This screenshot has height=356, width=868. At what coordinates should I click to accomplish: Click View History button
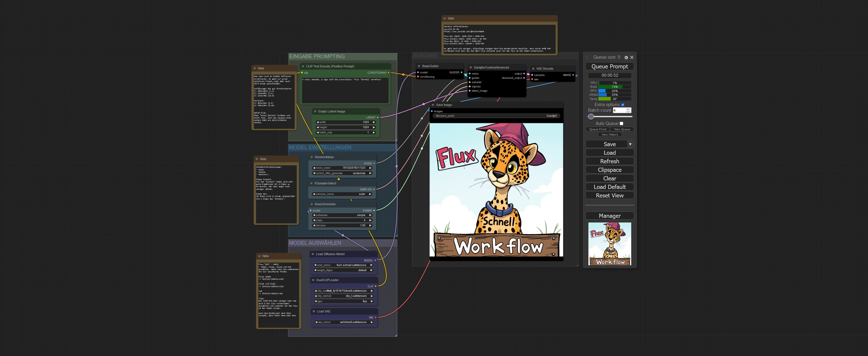610,135
